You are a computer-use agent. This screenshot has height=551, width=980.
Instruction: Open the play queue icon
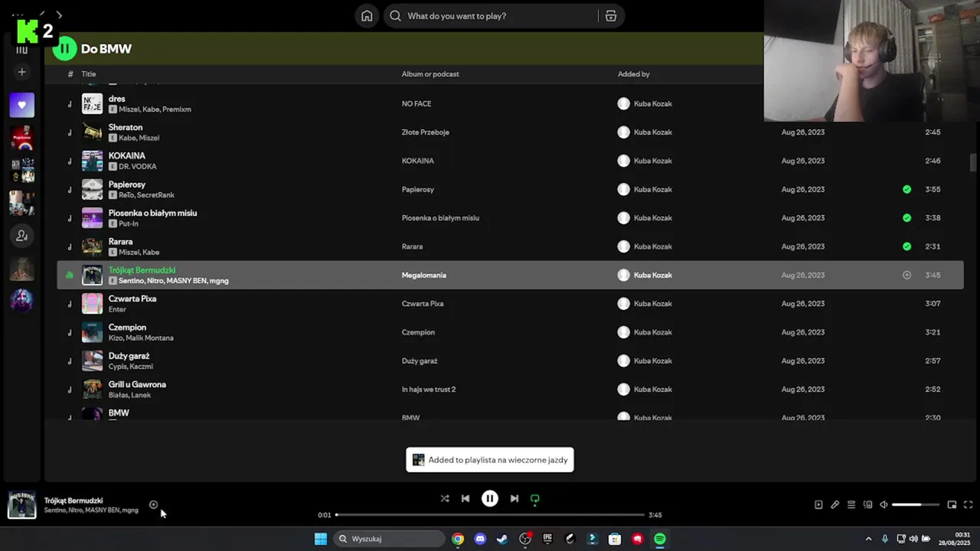(851, 505)
